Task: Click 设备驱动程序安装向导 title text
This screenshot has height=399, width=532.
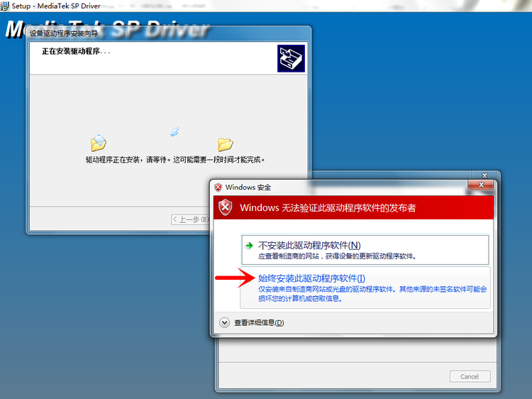Action: click(x=64, y=33)
